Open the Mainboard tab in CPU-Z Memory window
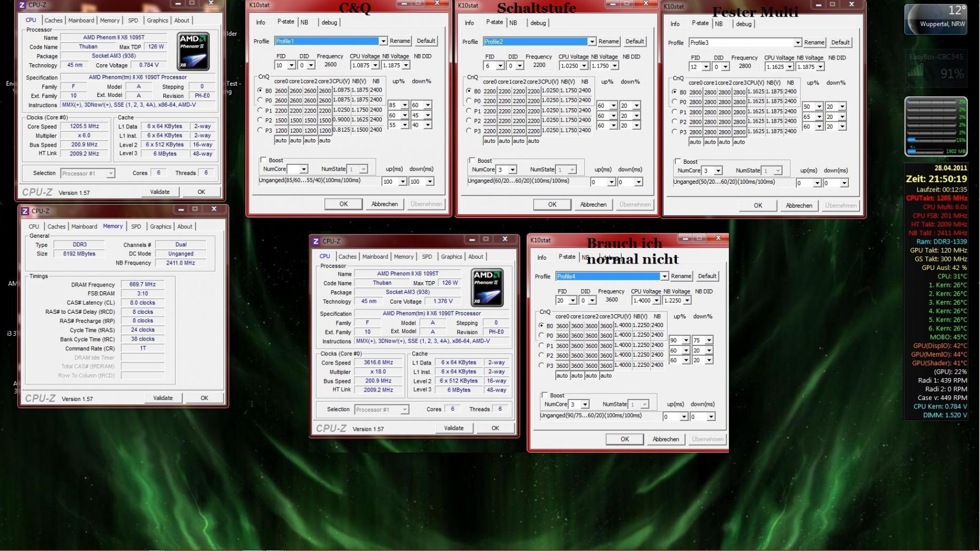 (x=85, y=227)
